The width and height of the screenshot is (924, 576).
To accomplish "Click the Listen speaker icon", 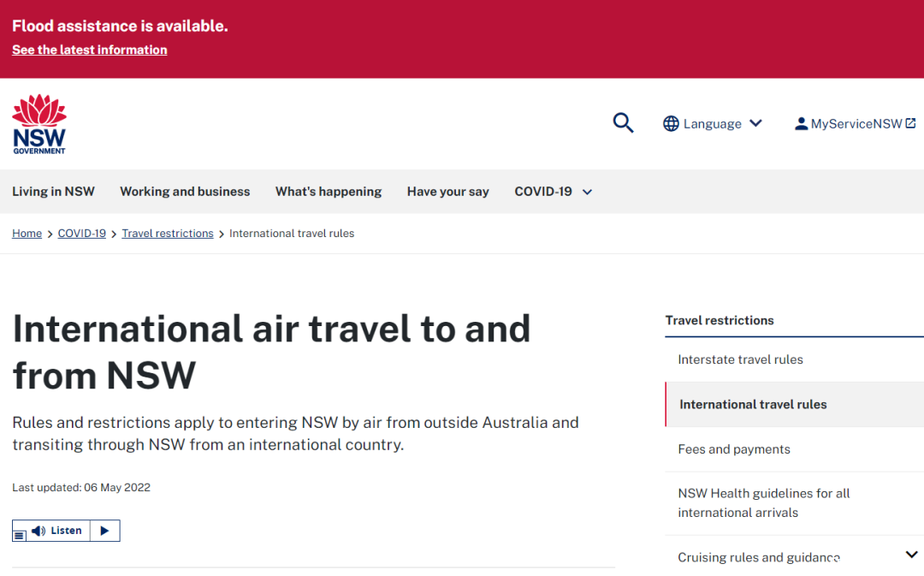I will coord(38,531).
